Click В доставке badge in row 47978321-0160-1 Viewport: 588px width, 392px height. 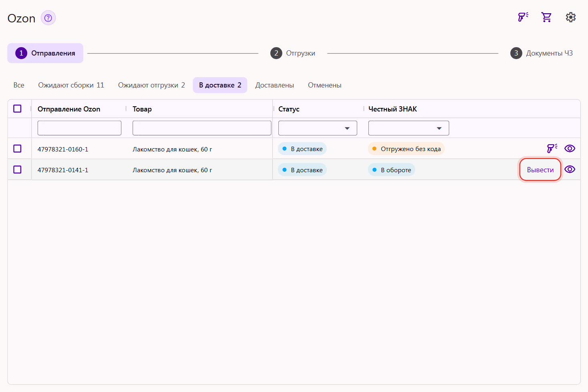(302, 149)
